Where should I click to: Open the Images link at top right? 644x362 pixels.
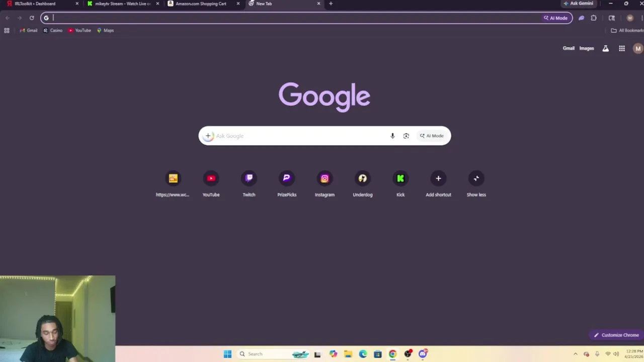point(587,48)
